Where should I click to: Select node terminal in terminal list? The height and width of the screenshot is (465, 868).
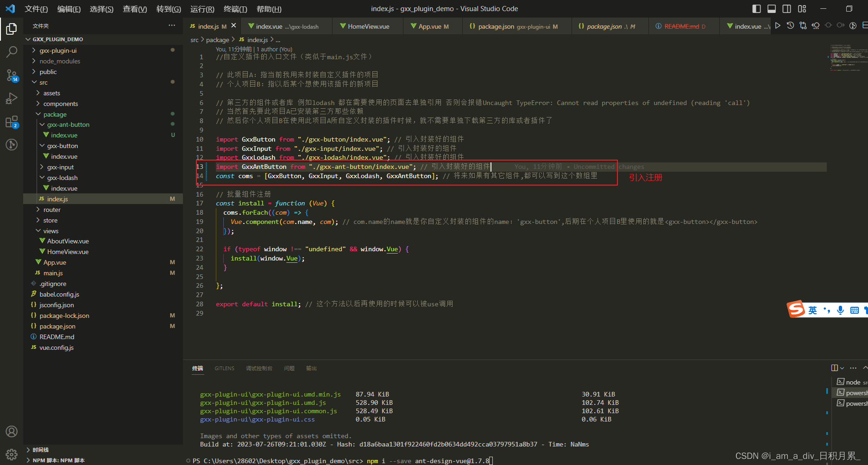click(850, 382)
